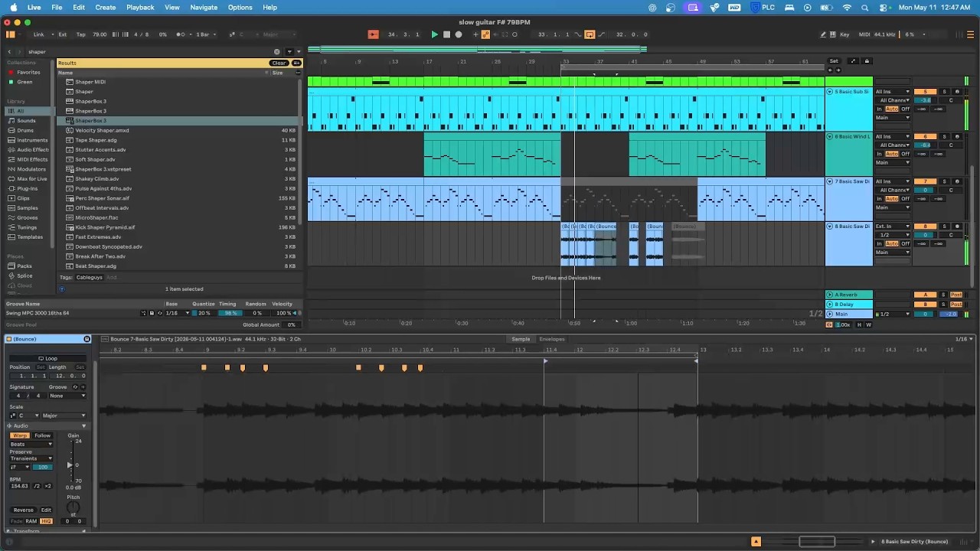Open the Options menu
The width and height of the screenshot is (980, 551).
240,7
